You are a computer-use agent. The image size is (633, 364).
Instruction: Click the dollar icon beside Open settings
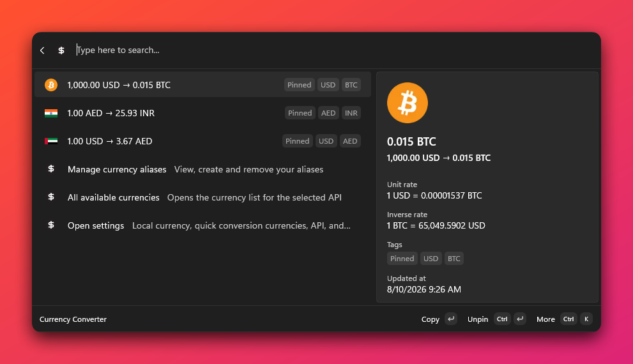[x=51, y=225]
